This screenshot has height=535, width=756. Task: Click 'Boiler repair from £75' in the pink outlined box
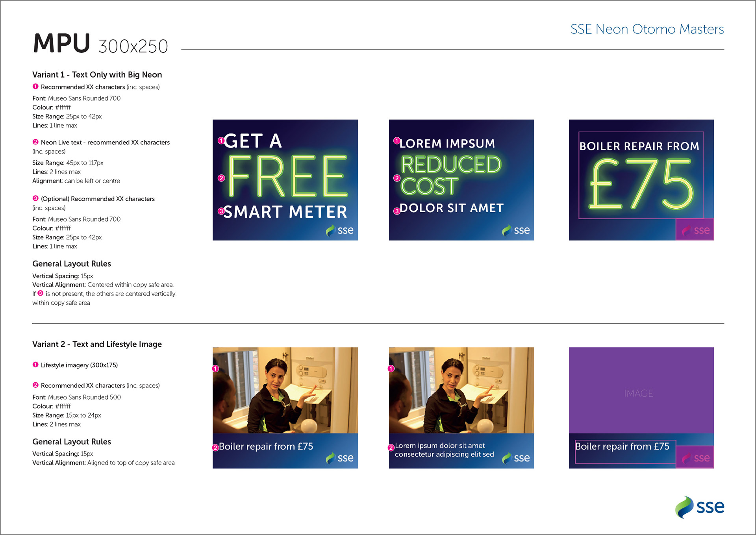point(622,446)
